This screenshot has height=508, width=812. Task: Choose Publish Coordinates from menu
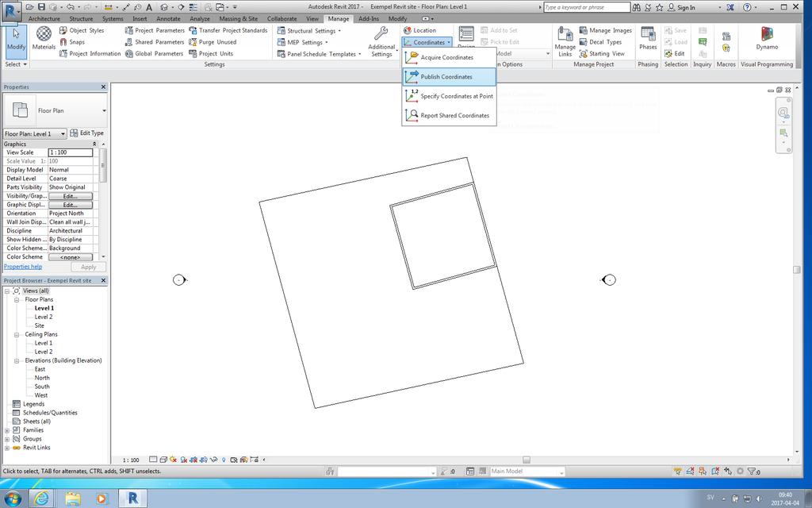[449, 77]
